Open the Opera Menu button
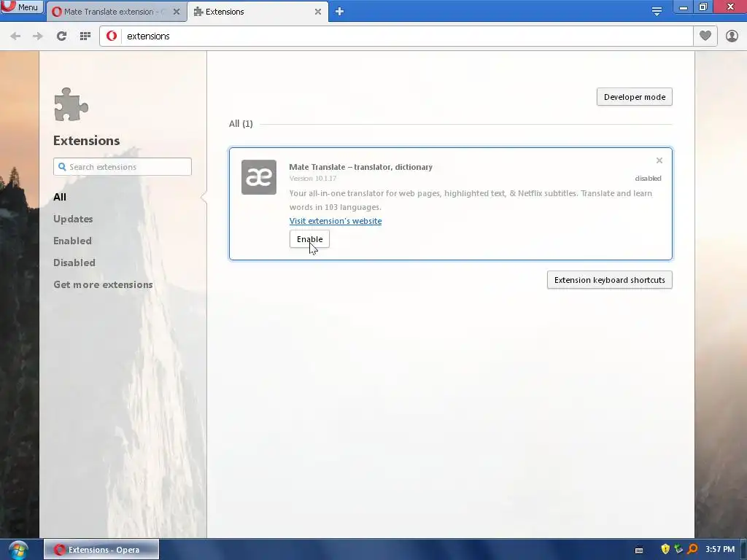Screen dimensions: 747x560 (21, 7)
